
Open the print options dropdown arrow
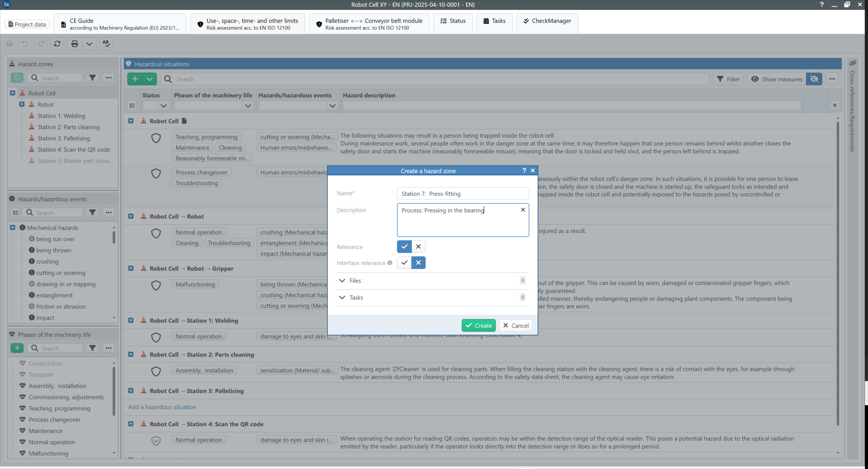click(x=89, y=44)
